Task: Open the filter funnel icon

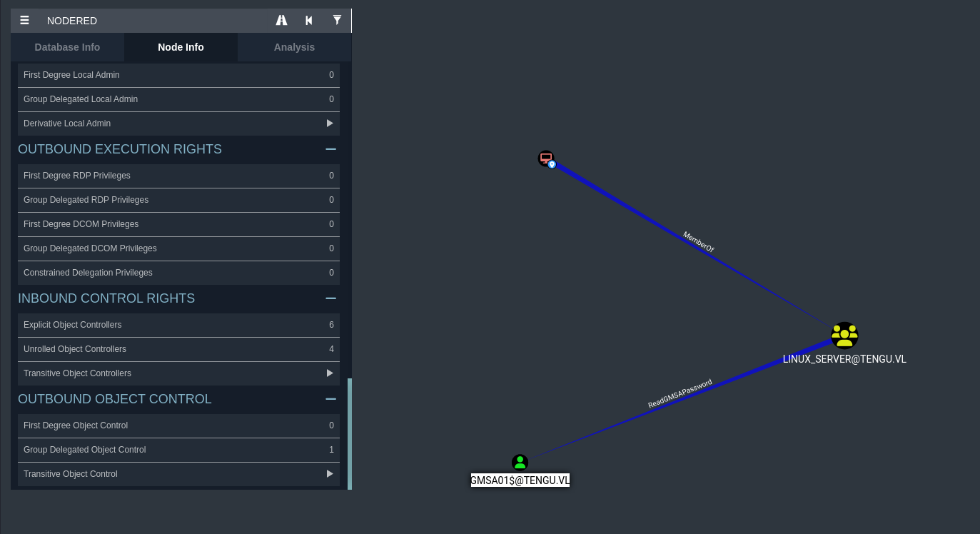Action: click(337, 21)
